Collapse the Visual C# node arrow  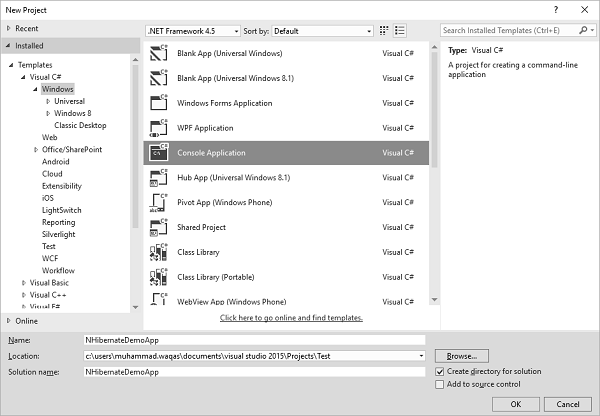coord(23,77)
